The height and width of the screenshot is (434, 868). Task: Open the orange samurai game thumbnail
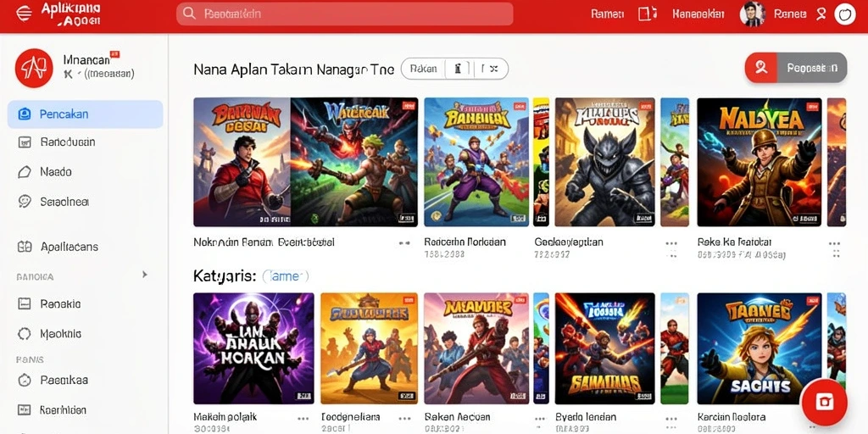370,348
